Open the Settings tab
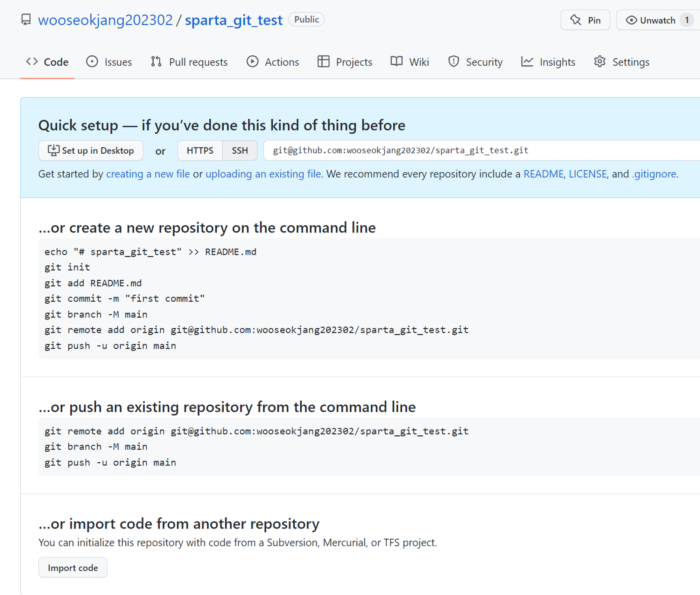The height and width of the screenshot is (595, 700). point(622,62)
